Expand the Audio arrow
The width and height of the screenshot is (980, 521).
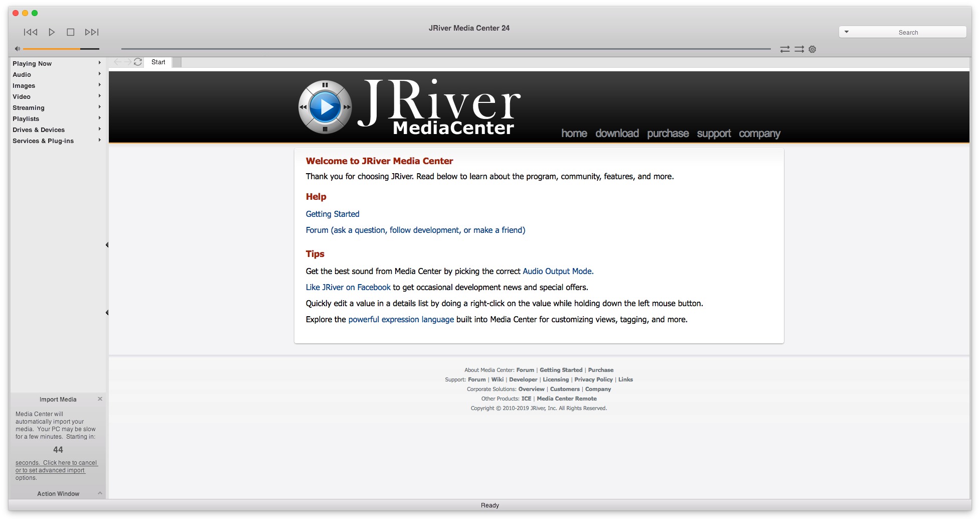[x=100, y=74]
